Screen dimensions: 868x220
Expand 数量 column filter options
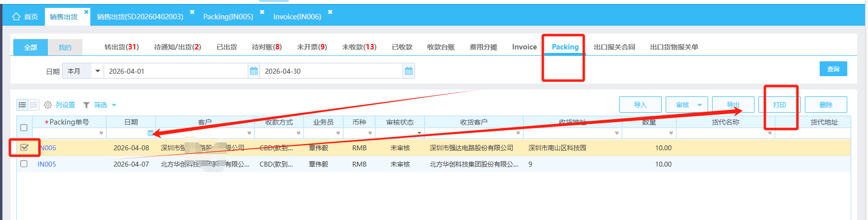(671, 133)
